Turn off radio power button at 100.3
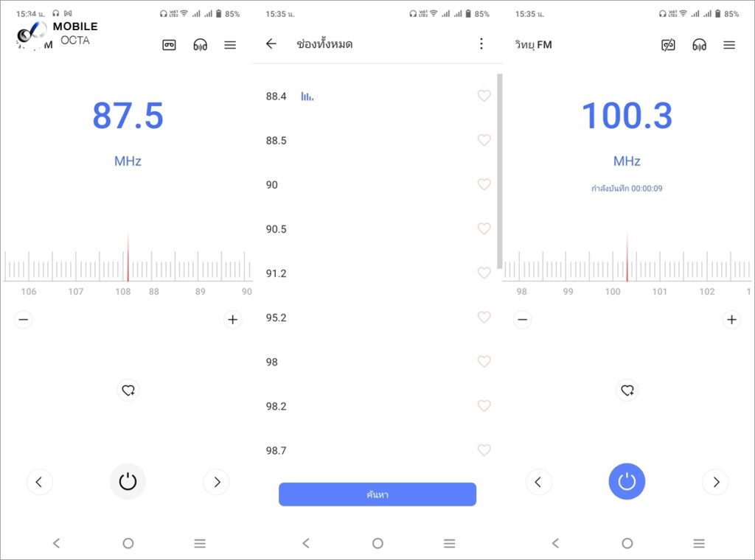The height and width of the screenshot is (560, 755). (627, 482)
